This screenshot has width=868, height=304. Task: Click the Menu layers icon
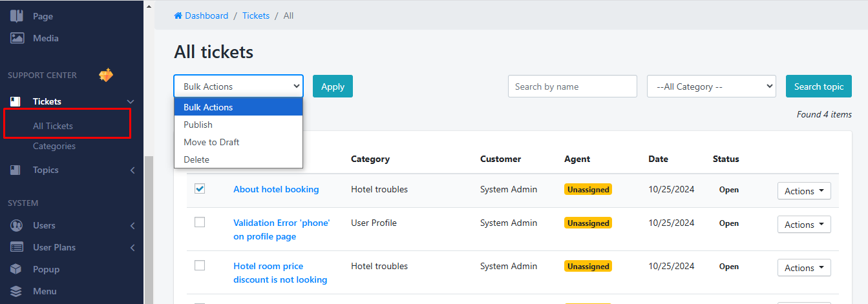pos(16,291)
